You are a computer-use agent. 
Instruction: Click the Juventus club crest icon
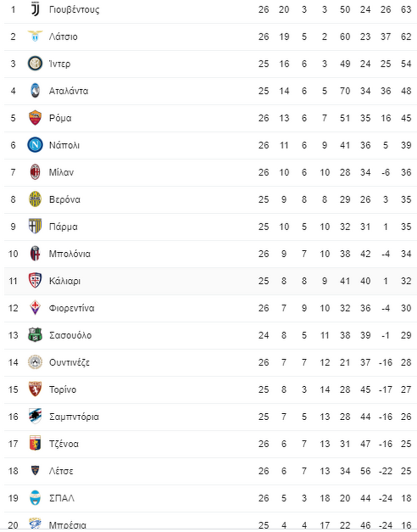click(x=35, y=9)
